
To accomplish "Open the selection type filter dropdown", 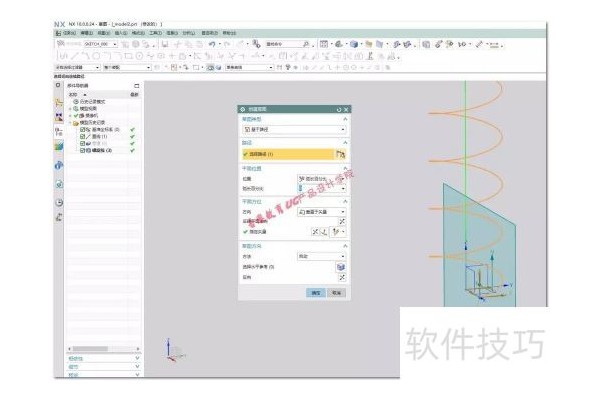I will click(78, 67).
